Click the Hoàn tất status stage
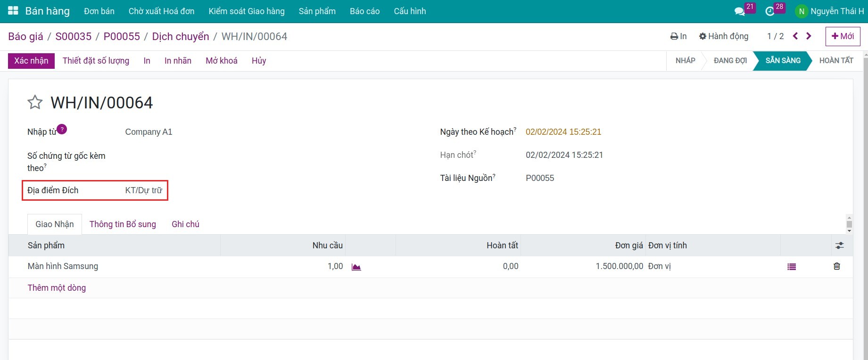 [x=836, y=61]
